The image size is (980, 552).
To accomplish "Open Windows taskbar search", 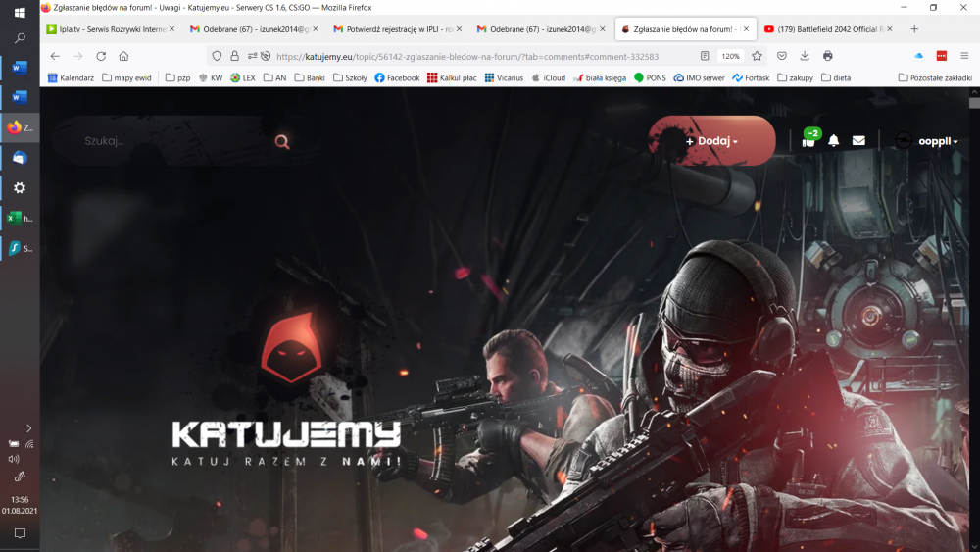I will 20,38.
